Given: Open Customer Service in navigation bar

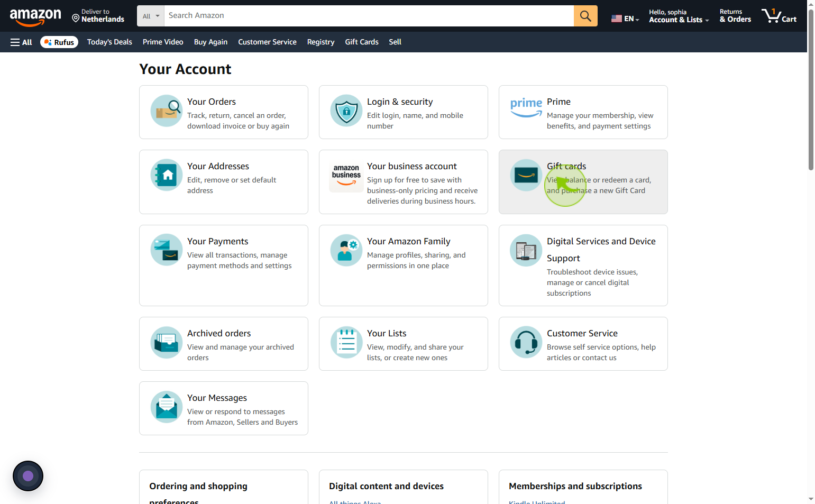Looking at the screenshot, I should pyautogui.click(x=267, y=42).
